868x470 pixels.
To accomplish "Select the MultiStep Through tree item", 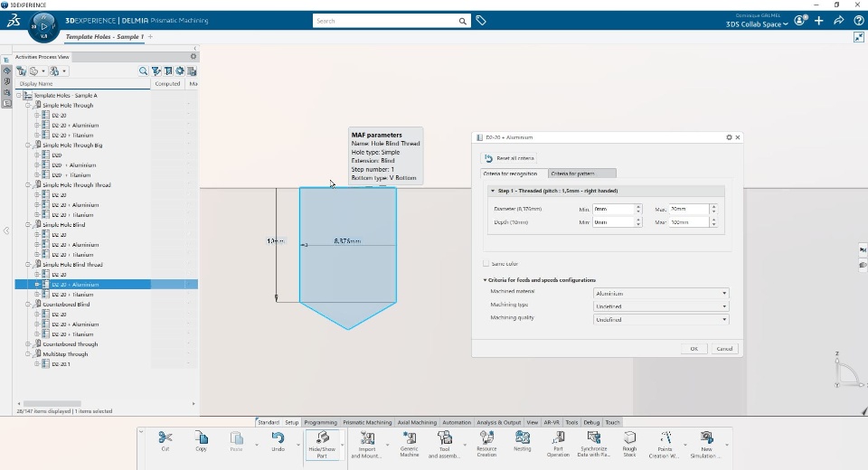I will (x=65, y=354).
